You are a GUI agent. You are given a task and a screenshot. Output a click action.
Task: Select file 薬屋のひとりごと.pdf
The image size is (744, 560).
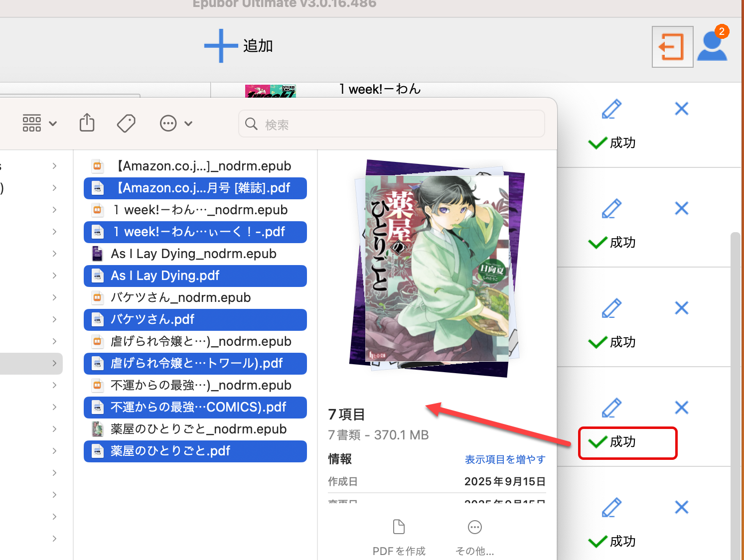[195, 451]
